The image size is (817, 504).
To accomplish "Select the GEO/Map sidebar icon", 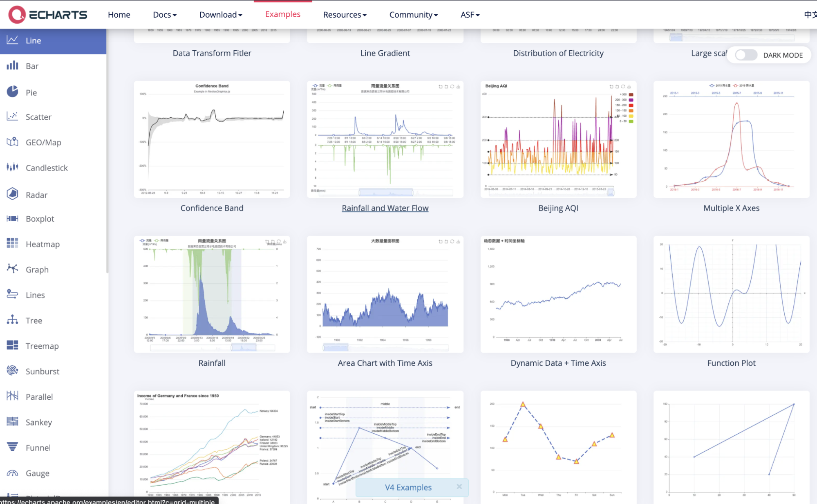I will (x=12, y=142).
